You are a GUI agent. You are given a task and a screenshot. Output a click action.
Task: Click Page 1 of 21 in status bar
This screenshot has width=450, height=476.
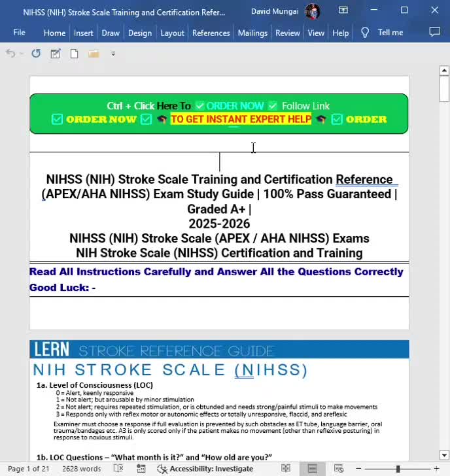click(29, 469)
